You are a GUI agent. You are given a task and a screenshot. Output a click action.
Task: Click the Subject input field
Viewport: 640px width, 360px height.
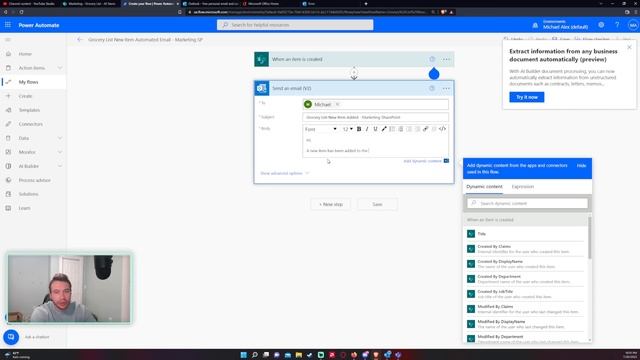(375, 117)
